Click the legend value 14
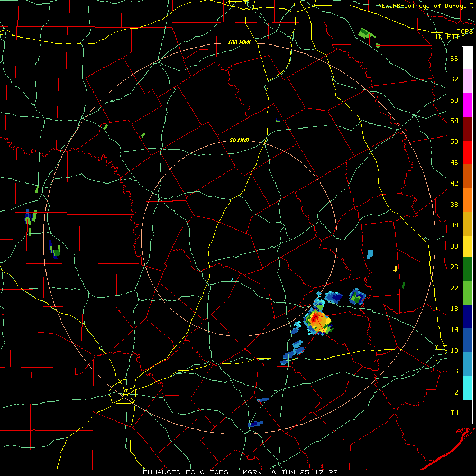 (454, 329)
